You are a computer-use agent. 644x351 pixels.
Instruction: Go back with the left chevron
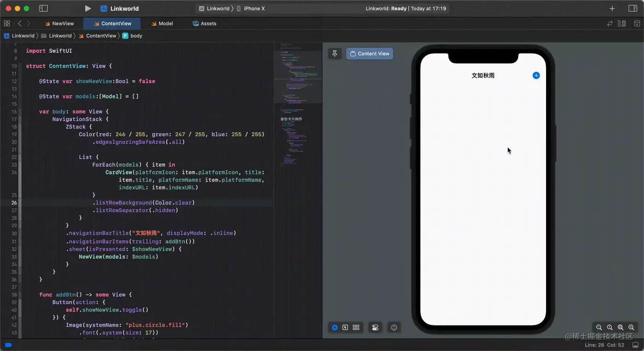point(20,23)
